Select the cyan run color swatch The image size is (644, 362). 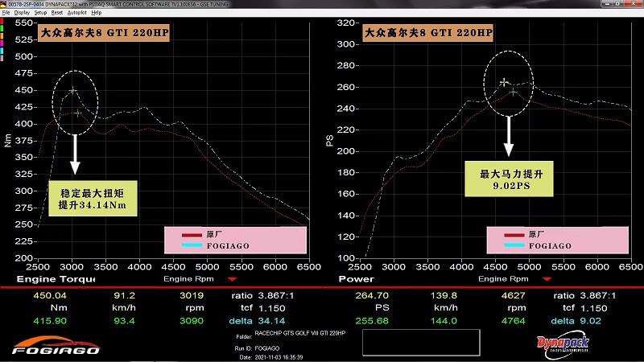[2, 51]
